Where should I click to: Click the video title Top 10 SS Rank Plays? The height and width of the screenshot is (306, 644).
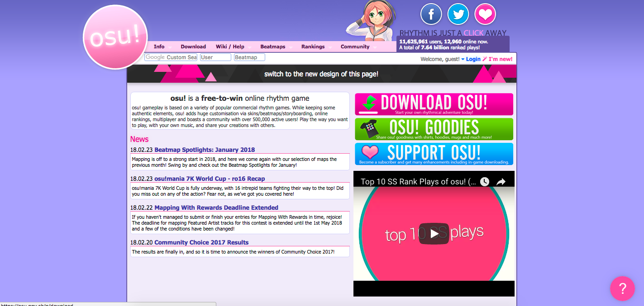tap(418, 182)
